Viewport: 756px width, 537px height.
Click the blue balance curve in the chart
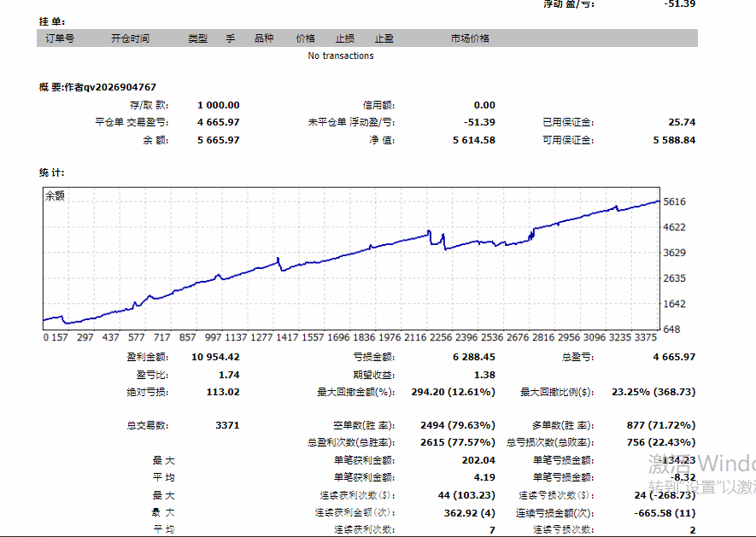click(342, 254)
